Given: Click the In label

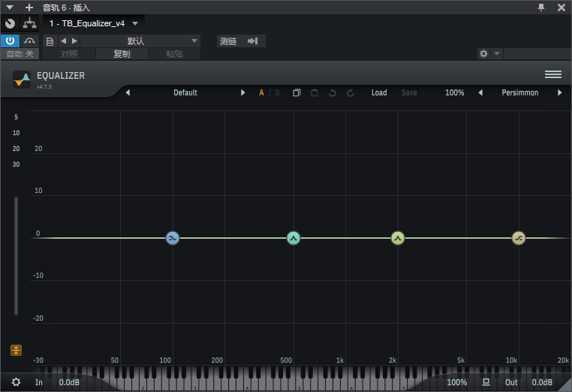Looking at the screenshot, I should [39, 382].
